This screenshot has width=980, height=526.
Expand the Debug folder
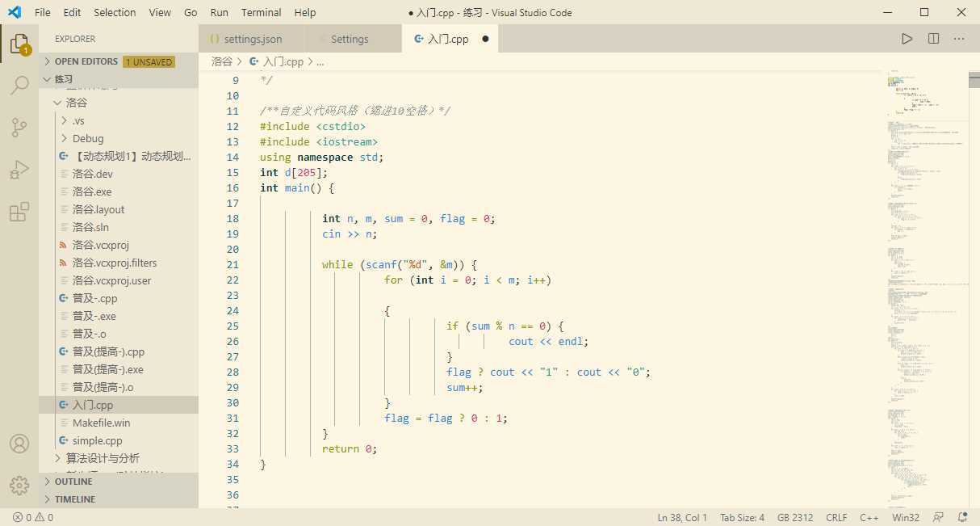point(119,138)
